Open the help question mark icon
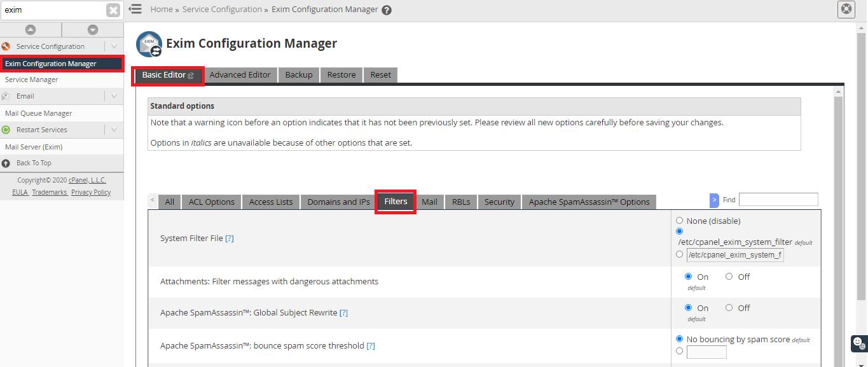Image resolution: width=868 pixels, height=367 pixels. (387, 10)
